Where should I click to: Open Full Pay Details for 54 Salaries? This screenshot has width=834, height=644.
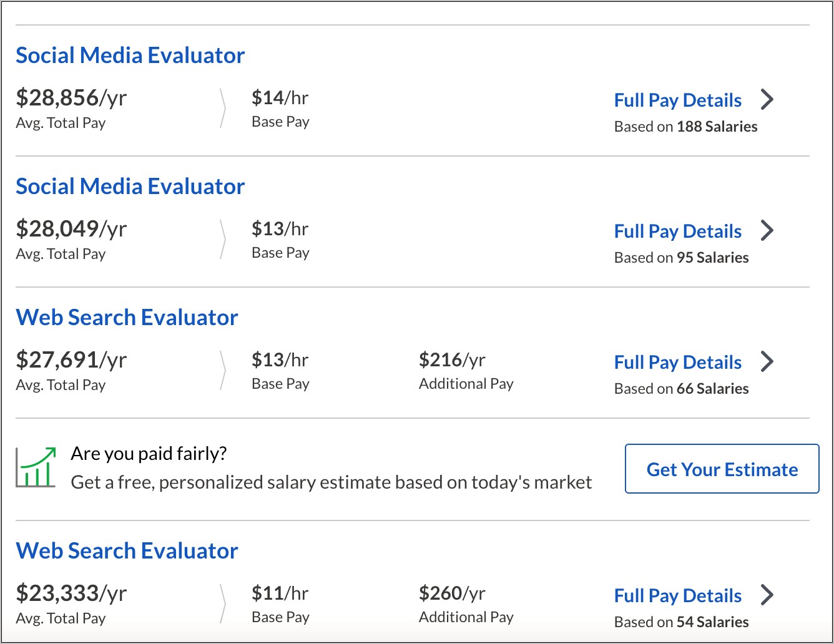(678, 596)
